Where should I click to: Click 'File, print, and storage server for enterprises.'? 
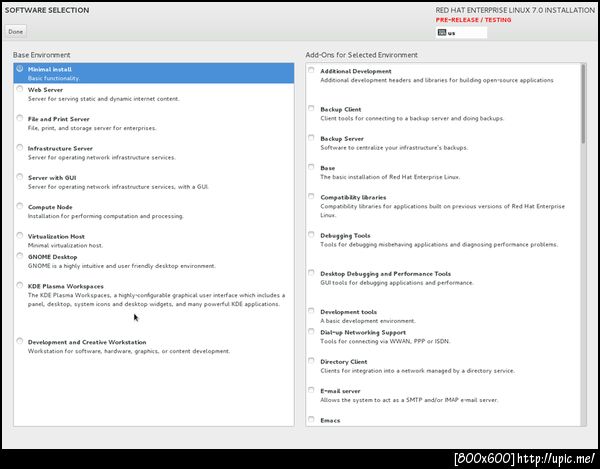[x=92, y=128]
